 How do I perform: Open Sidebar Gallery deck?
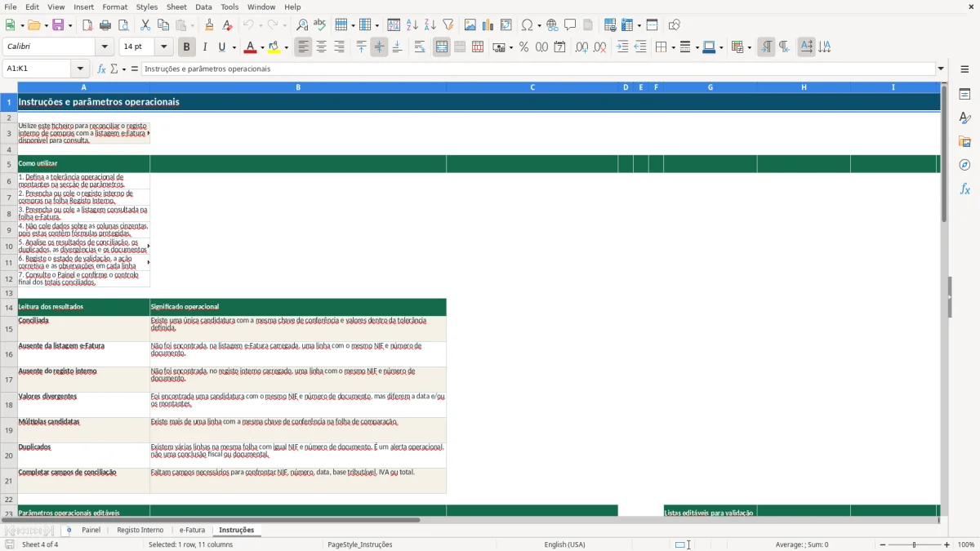click(x=964, y=142)
